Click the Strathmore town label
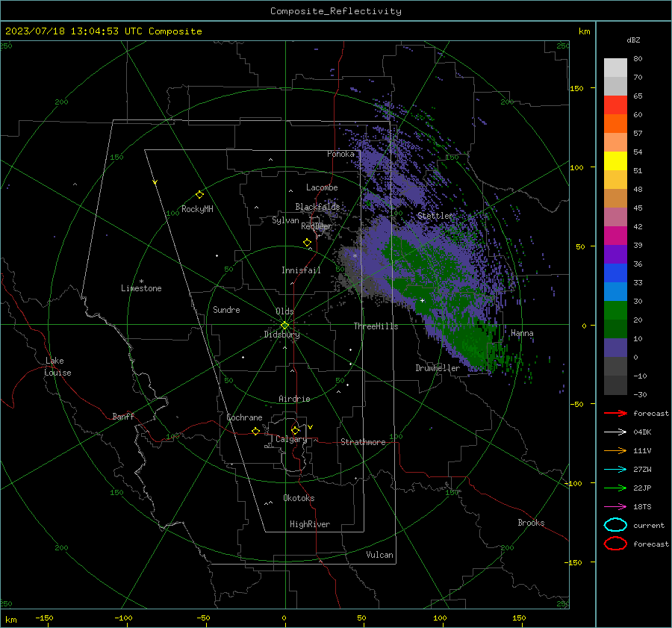Viewport: 672px width, 628px height. pyautogui.click(x=363, y=442)
